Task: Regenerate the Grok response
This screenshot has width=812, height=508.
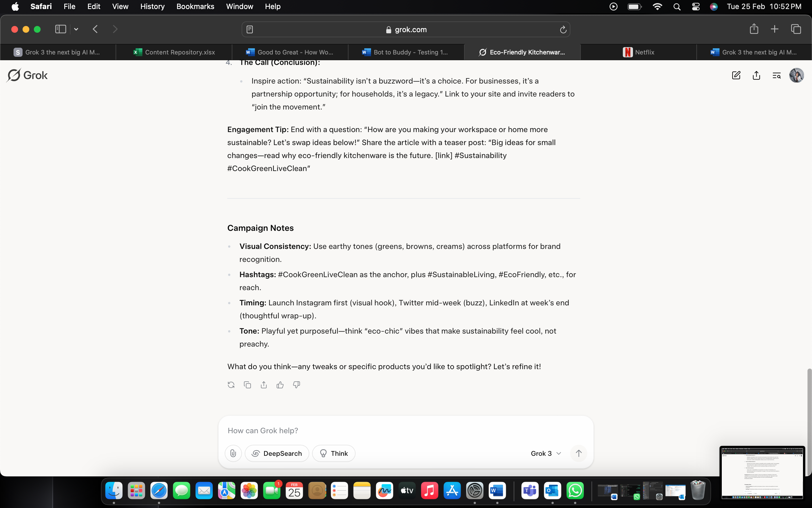Action: (x=231, y=385)
